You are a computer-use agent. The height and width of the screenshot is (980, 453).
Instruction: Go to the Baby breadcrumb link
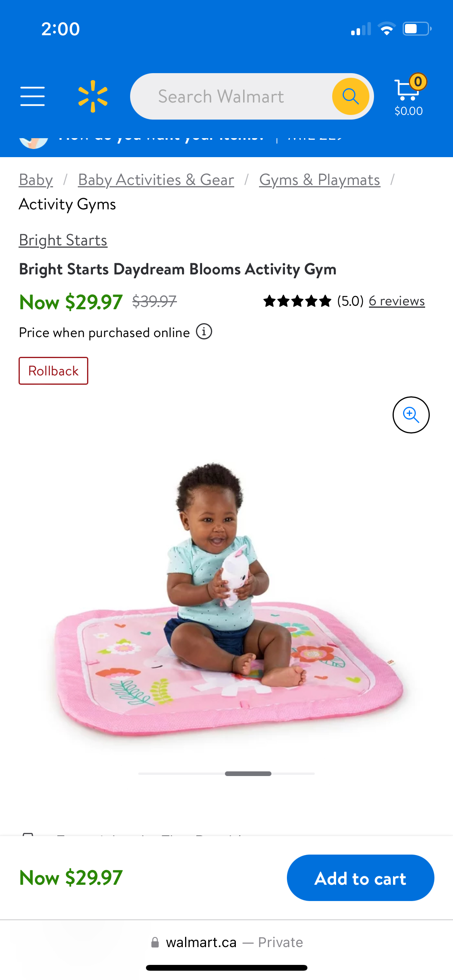pos(36,180)
